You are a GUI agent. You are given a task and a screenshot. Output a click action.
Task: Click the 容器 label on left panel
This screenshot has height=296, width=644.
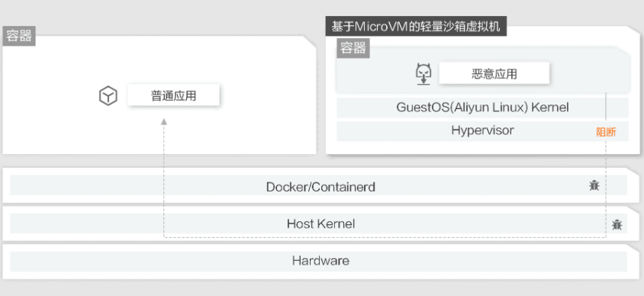click(19, 36)
